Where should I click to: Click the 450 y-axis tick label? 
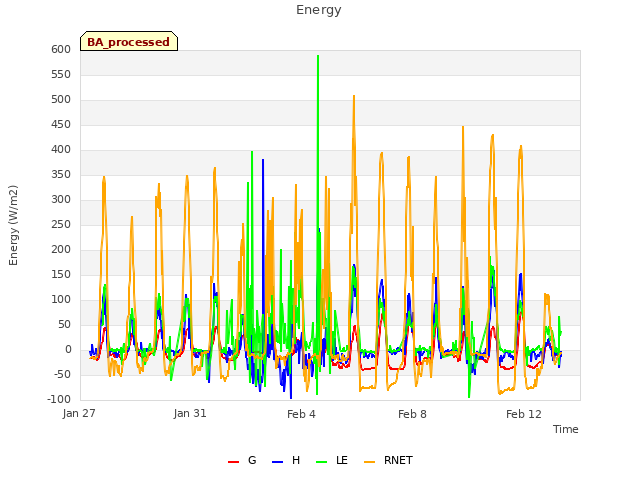[61, 124]
